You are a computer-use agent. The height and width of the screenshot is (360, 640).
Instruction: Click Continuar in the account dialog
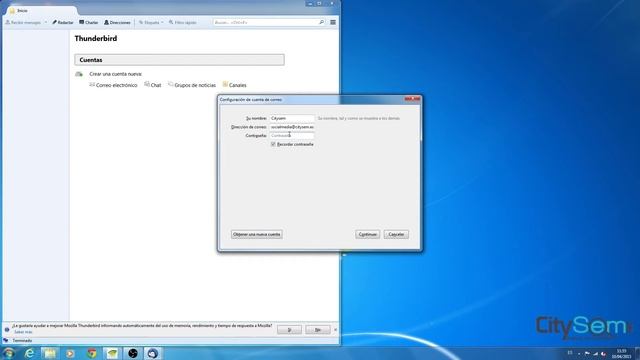[367, 234]
